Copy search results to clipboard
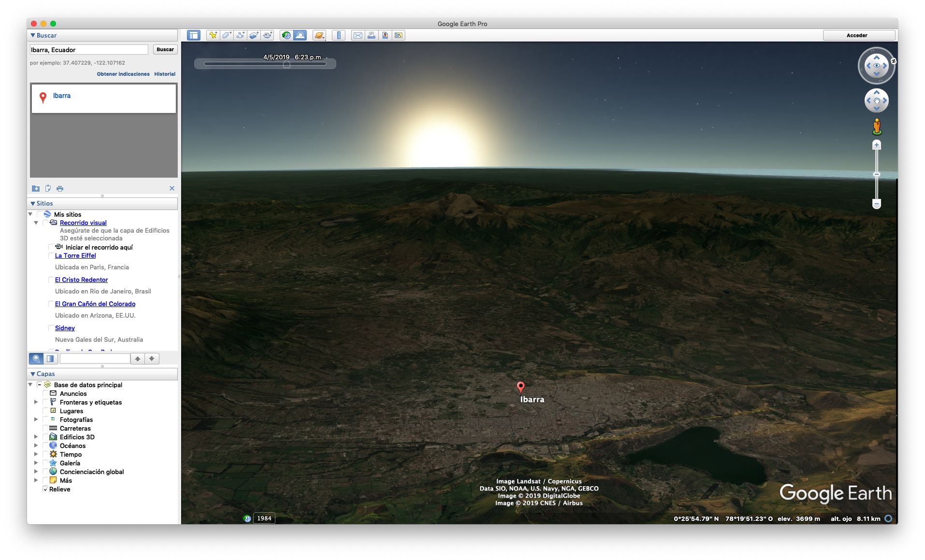 click(48, 188)
